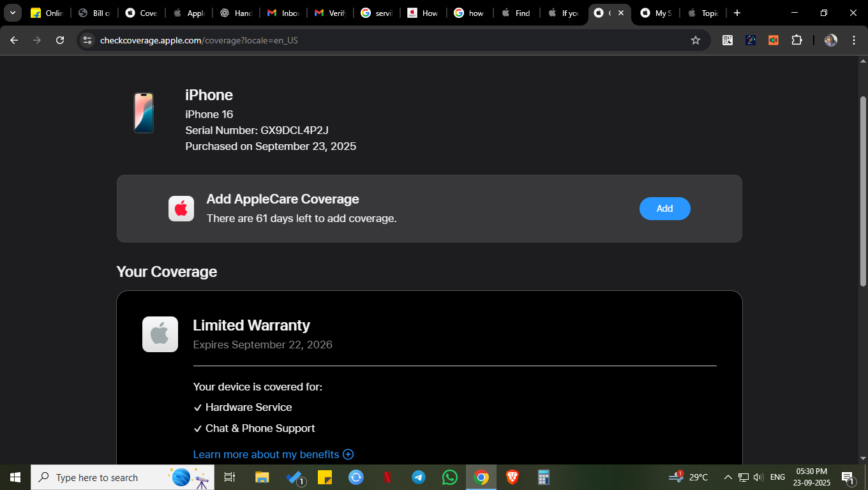The width and height of the screenshot is (868, 490).
Task: Open Chrome three-dot menu
Action: tap(854, 40)
